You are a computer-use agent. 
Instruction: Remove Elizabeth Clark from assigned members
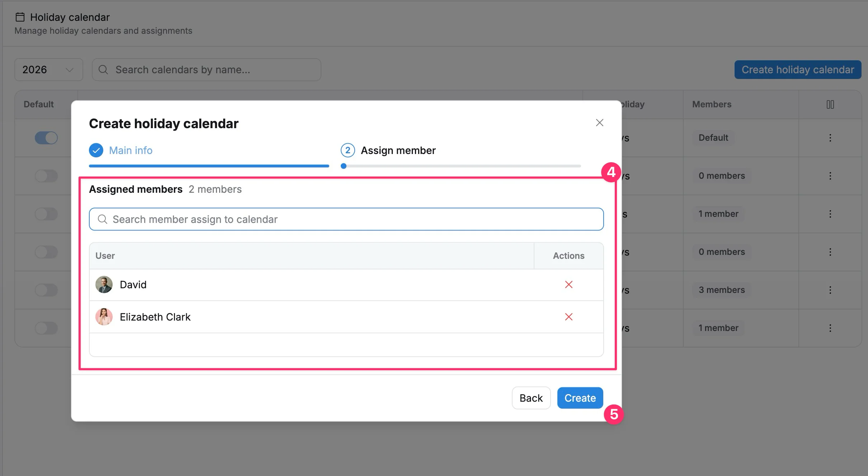click(x=569, y=317)
